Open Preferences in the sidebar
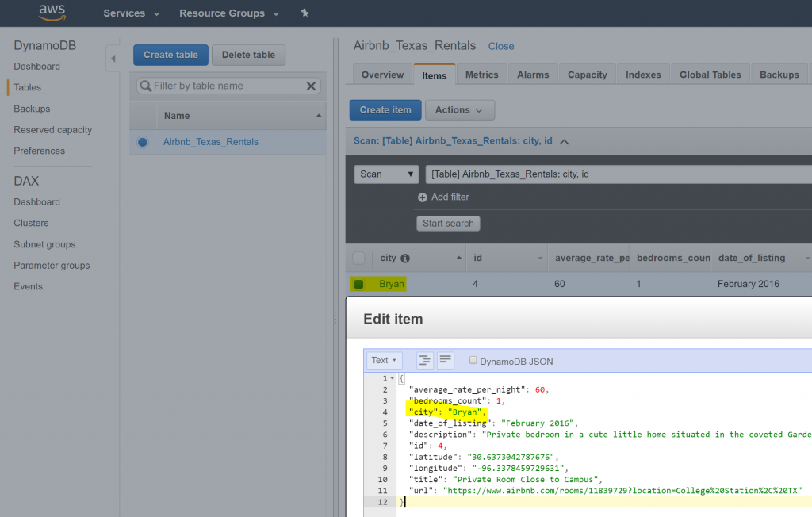The height and width of the screenshot is (517, 812). [x=40, y=151]
